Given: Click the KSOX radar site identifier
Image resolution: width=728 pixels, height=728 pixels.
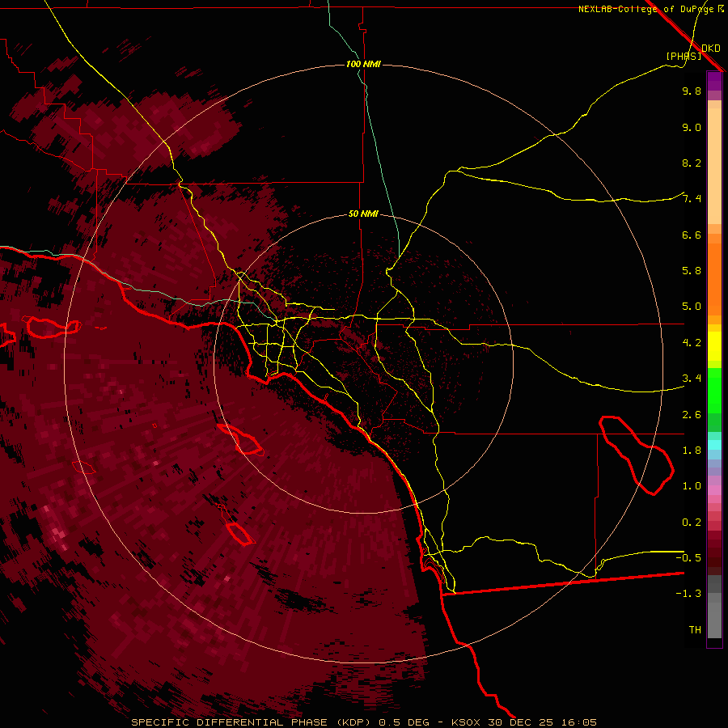Looking at the screenshot, I should click(467, 722).
